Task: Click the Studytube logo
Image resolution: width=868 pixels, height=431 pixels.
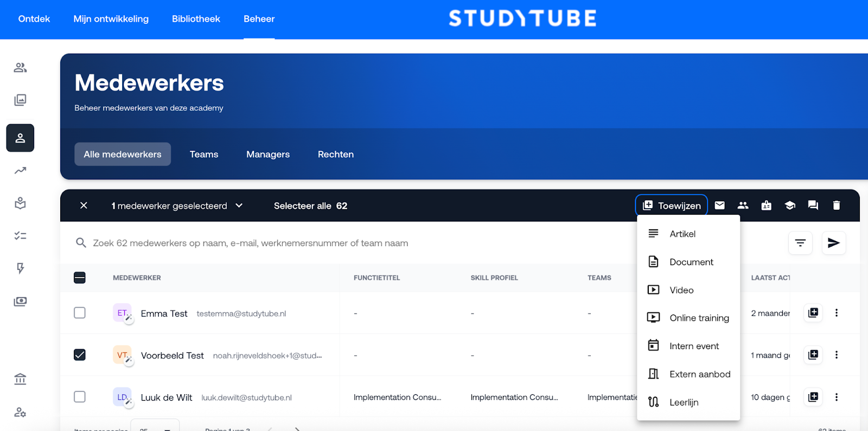Action: click(522, 18)
